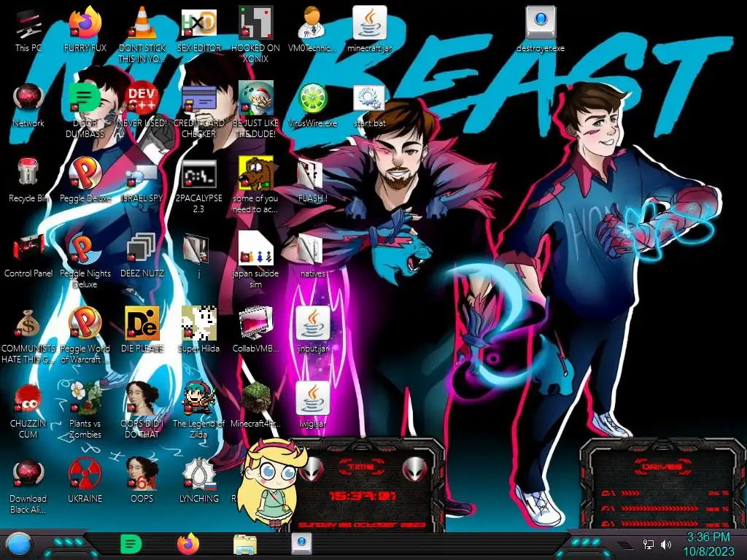
Task: Open the DIE PLEASE De icon shortcut
Action: [142, 330]
